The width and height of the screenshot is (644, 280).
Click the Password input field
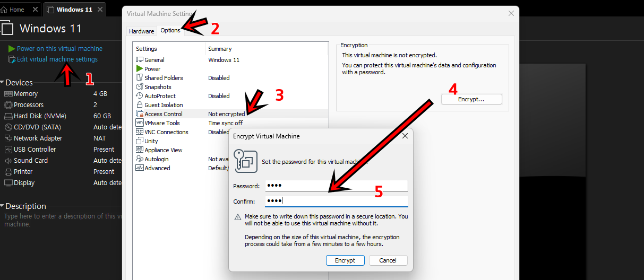click(336, 186)
